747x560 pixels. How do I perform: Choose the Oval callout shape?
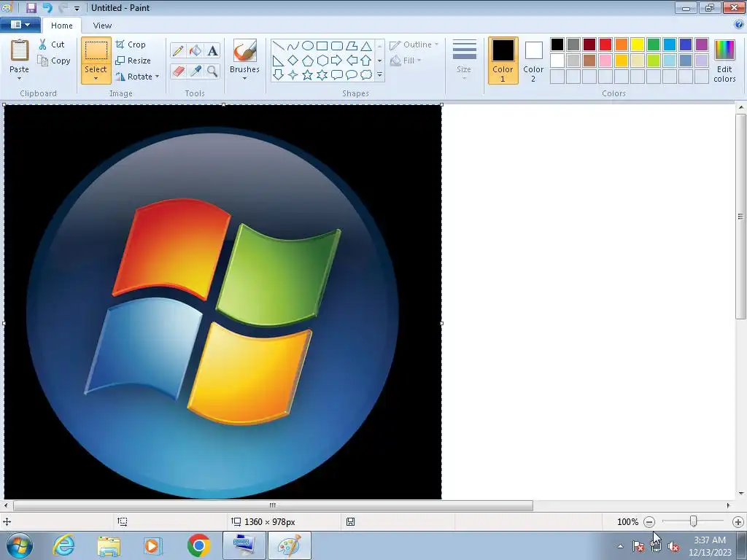[x=352, y=75]
